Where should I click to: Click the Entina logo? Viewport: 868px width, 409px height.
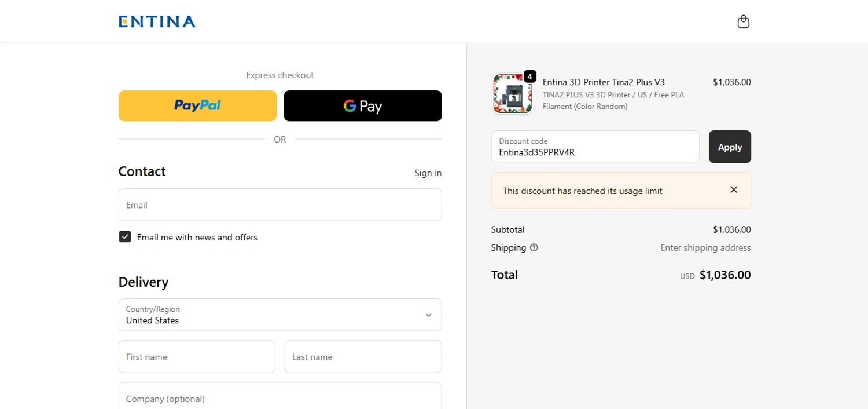(x=157, y=21)
